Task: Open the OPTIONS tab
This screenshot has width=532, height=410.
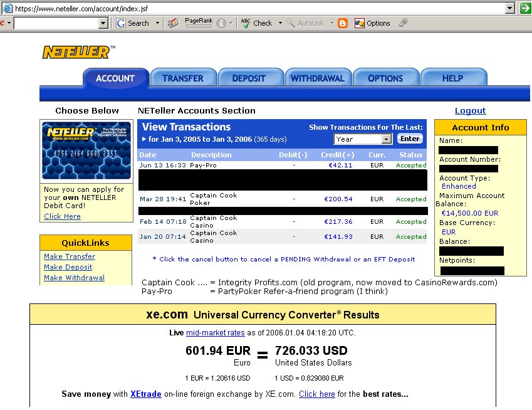Action: (385, 78)
